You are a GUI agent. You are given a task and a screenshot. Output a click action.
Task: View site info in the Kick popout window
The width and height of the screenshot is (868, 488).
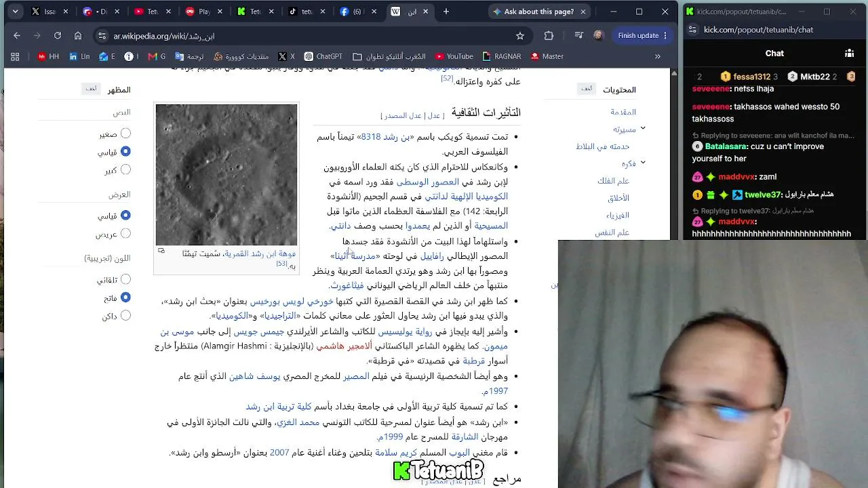[x=692, y=29]
